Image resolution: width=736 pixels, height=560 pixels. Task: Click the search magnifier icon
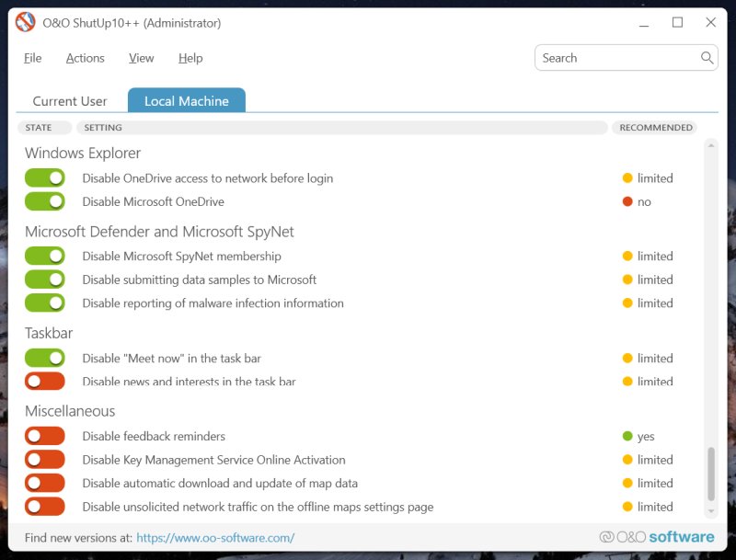[x=707, y=58]
